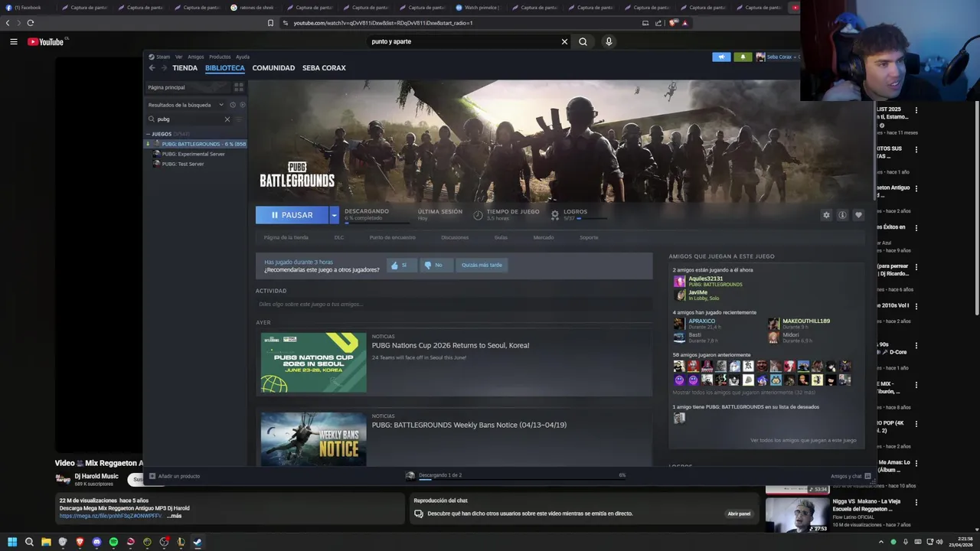
Task: Select PUBG: Test Server in list
Action: pyautogui.click(x=182, y=164)
